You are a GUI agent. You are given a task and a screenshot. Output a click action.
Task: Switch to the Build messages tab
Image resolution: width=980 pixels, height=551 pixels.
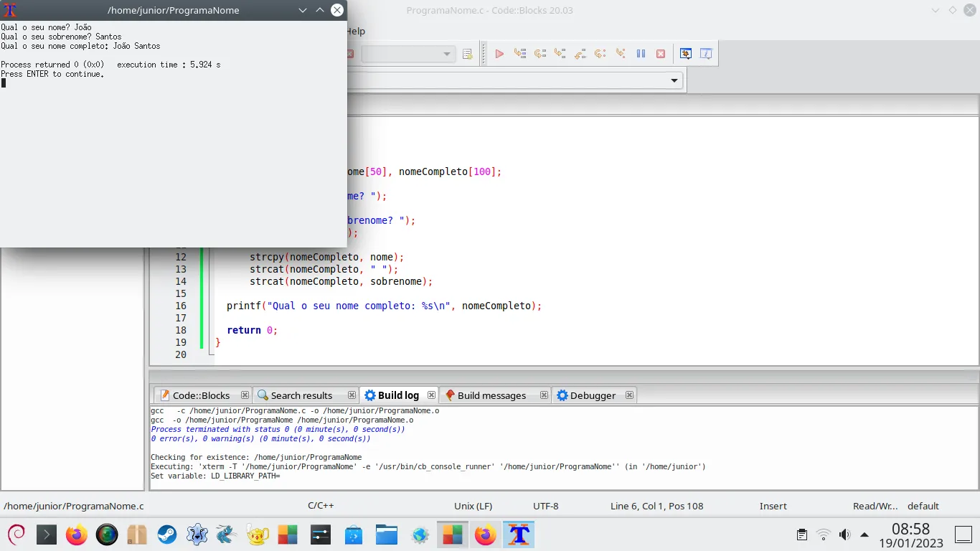coord(491,395)
